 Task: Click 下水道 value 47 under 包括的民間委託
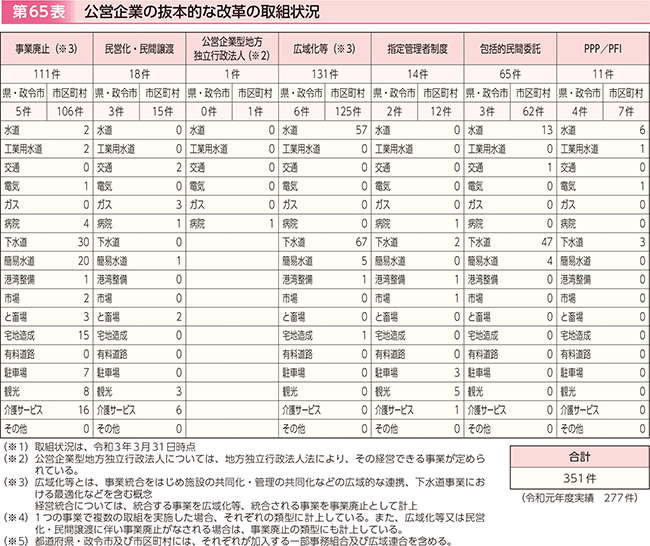[547, 242]
